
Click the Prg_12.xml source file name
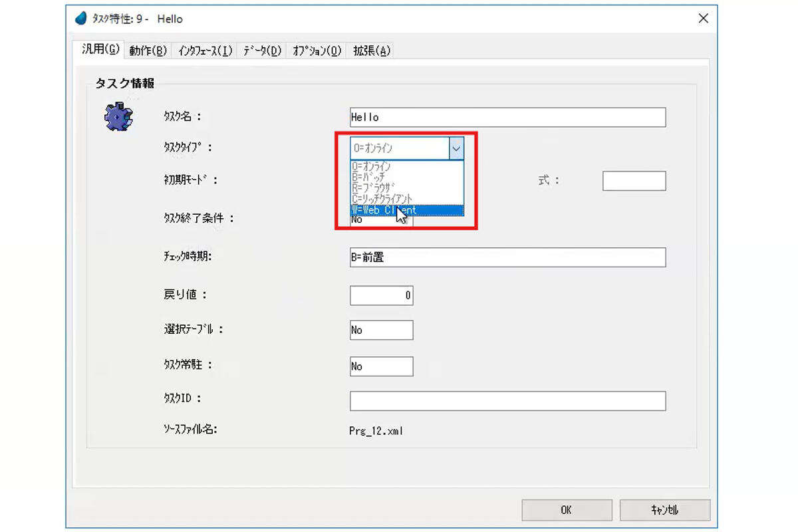376,431
